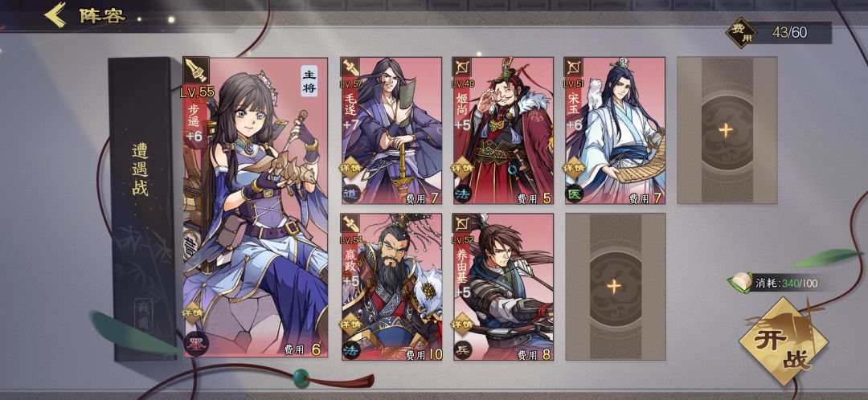Open 详情 badge on 毛遂 card

click(352, 168)
